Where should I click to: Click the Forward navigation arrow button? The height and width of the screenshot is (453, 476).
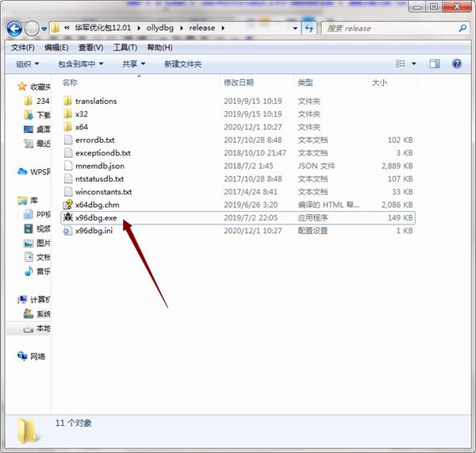pos(32,29)
